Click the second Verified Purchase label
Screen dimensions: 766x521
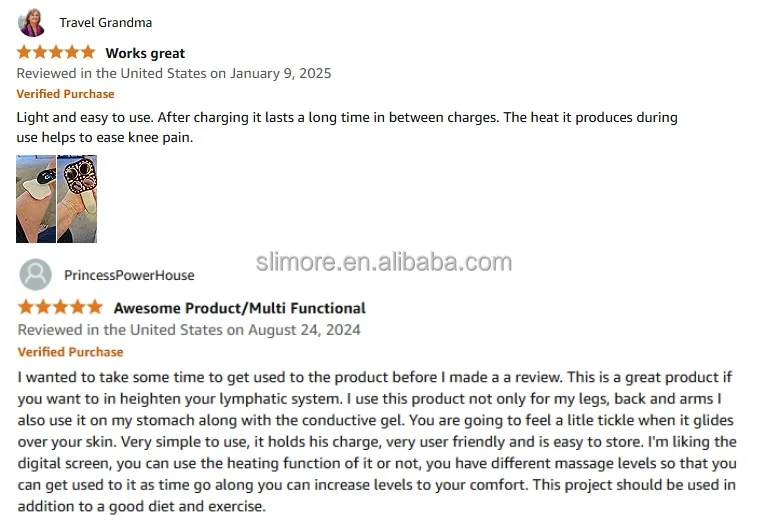[x=70, y=352]
